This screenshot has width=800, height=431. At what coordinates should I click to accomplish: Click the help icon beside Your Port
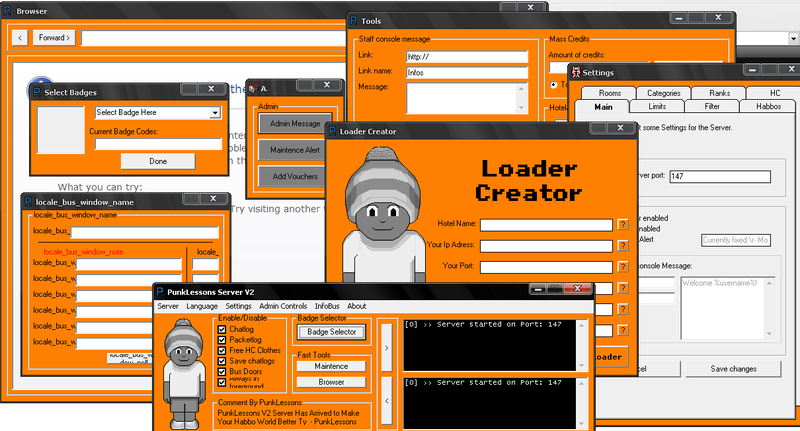(623, 267)
